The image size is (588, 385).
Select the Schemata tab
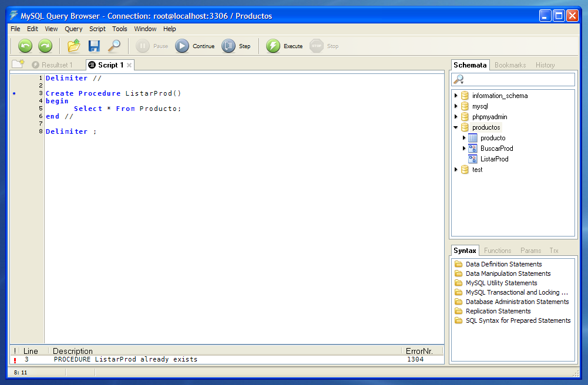click(470, 65)
